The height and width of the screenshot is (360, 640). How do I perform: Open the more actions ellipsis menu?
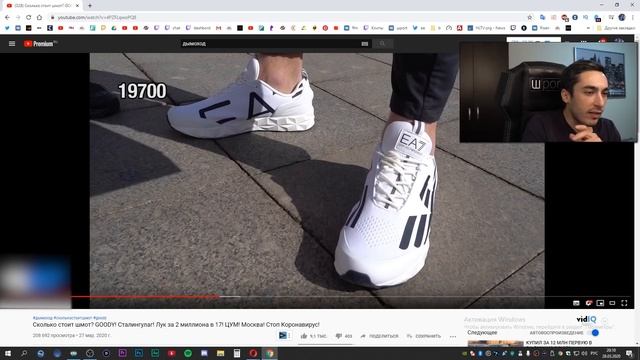[x=453, y=336]
